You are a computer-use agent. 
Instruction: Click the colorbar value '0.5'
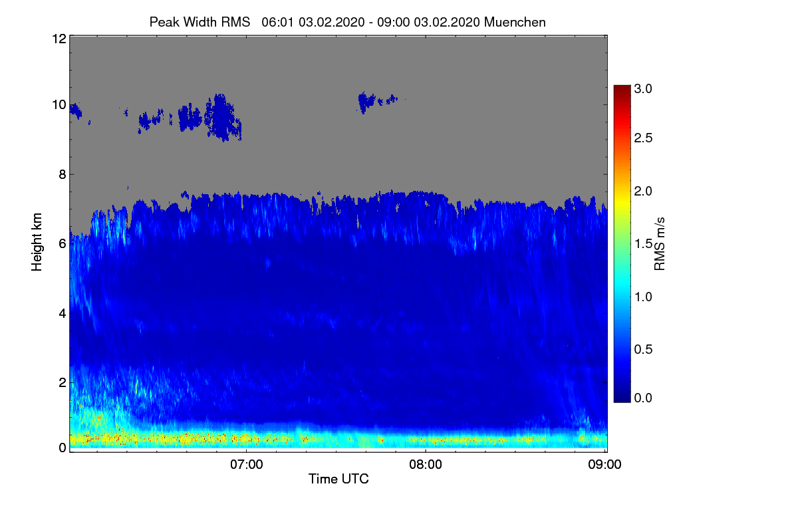click(643, 349)
